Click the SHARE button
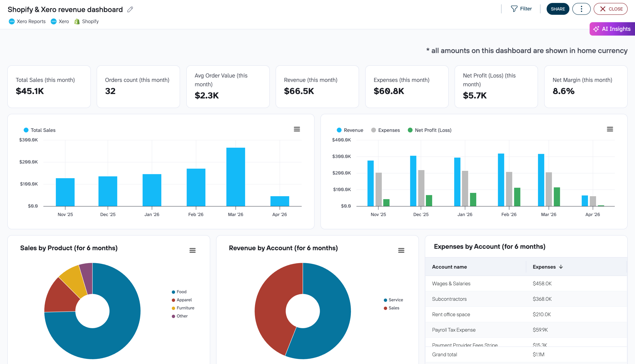The height and width of the screenshot is (364, 635). tap(558, 8)
